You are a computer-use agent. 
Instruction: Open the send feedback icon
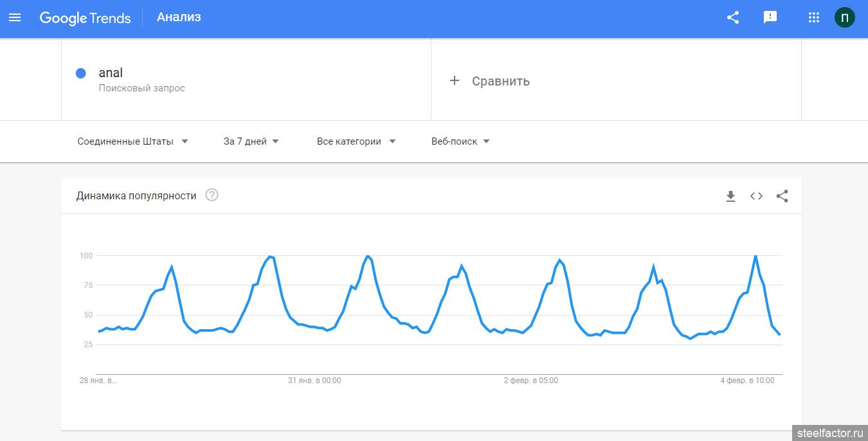(770, 18)
